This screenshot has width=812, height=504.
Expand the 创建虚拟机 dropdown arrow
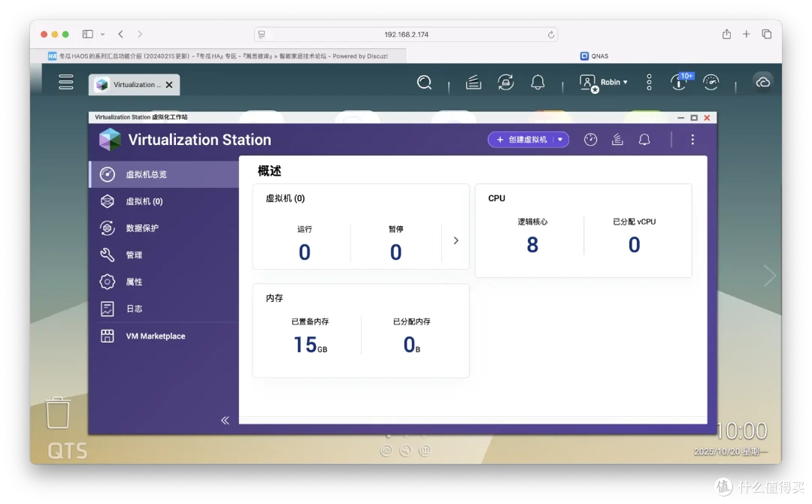coord(560,140)
